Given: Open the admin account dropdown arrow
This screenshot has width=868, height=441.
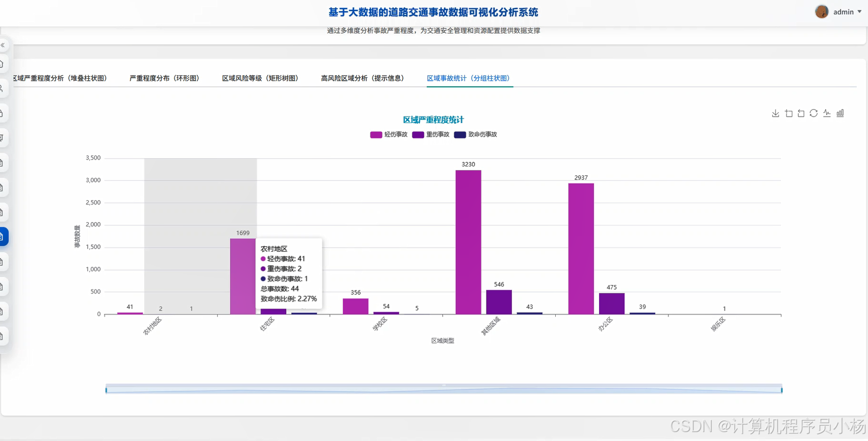Looking at the screenshot, I should coord(860,11).
